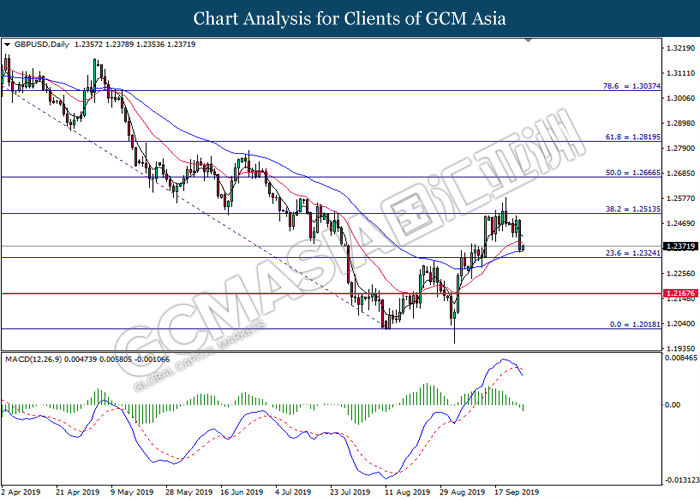Click the MACD(12,26,9) indicator label
The width and height of the screenshot is (700, 500).
(x=34, y=359)
